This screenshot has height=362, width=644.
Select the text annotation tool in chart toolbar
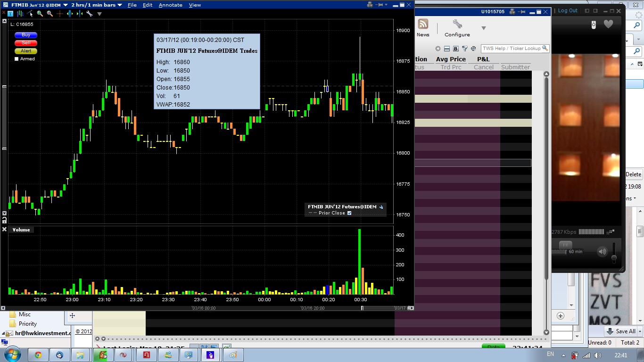pyautogui.click(x=11, y=14)
